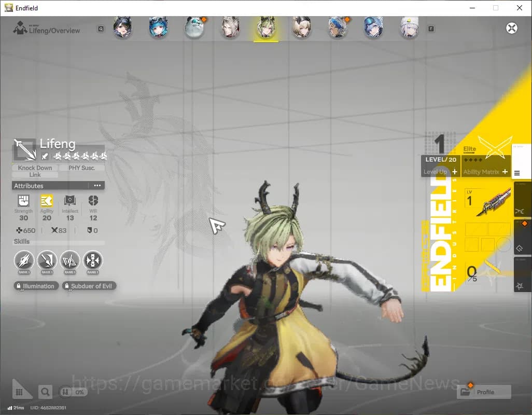Open the Ability Matrix plus button
Viewport: 532px width, 415px height.
tap(505, 172)
